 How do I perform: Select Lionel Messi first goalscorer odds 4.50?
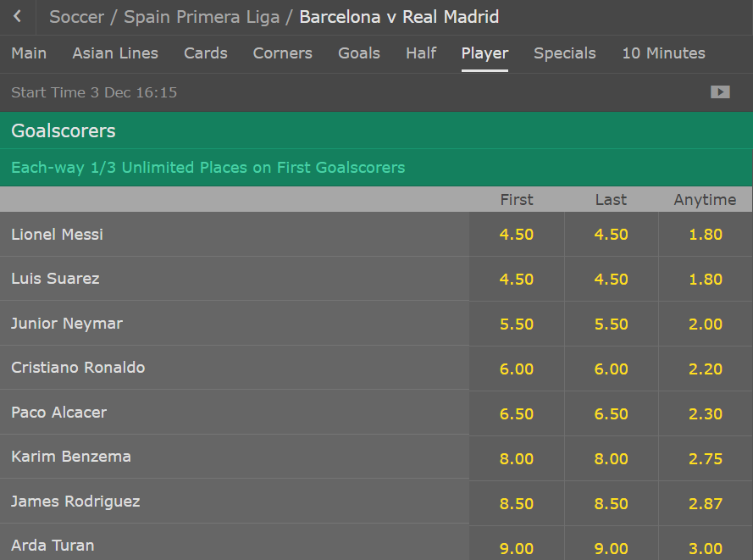(x=517, y=235)
